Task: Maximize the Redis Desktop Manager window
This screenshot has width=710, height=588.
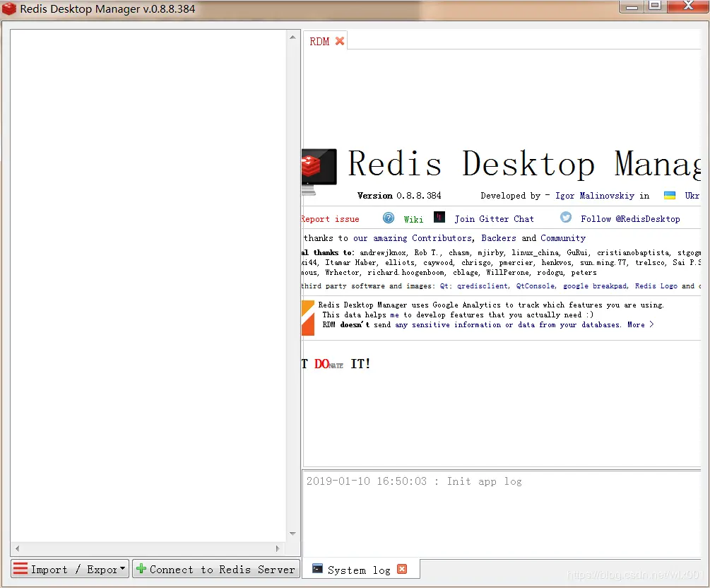Action: point(655,6)
